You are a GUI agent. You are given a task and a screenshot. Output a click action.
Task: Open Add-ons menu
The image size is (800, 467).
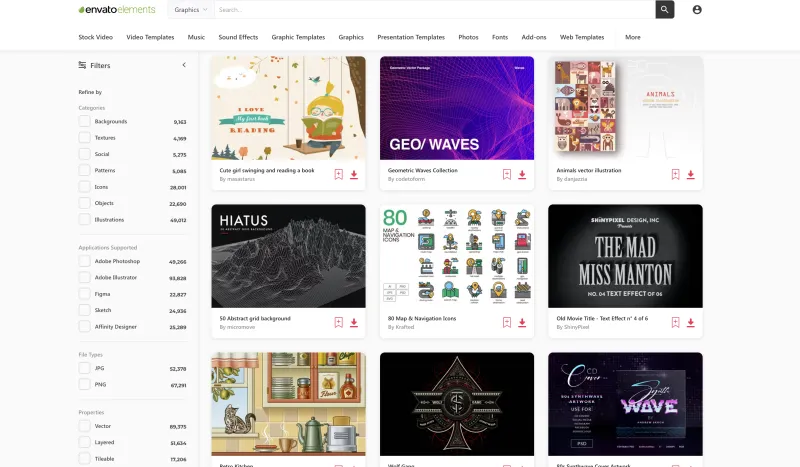(x=534, y=37)
